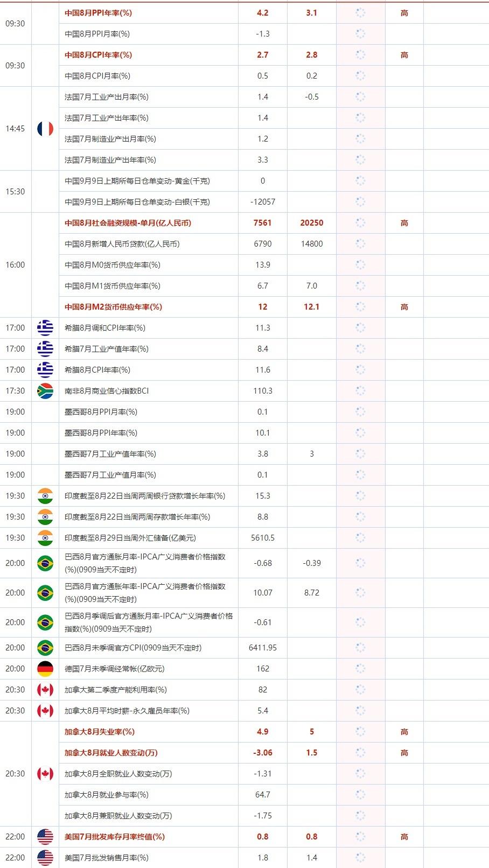Open 中国8月M2货币供应年率(%) indicator
This screenshot has width=489, height=868.
[x=113, y=307]
